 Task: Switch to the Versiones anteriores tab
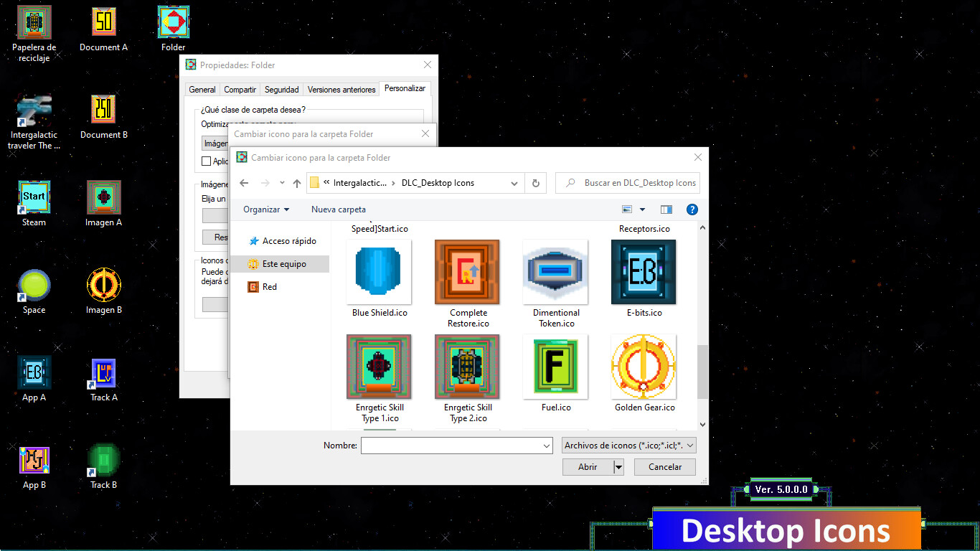[x=341, y=89]
